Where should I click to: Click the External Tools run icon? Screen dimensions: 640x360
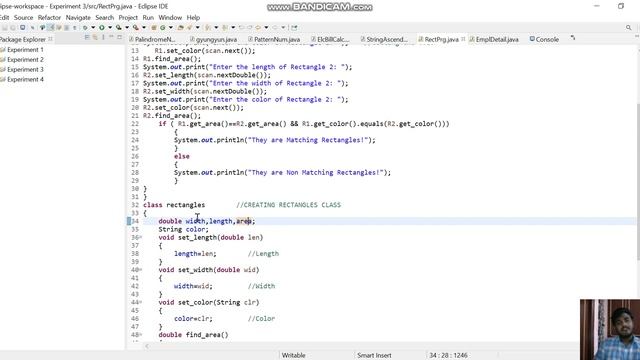136,28
